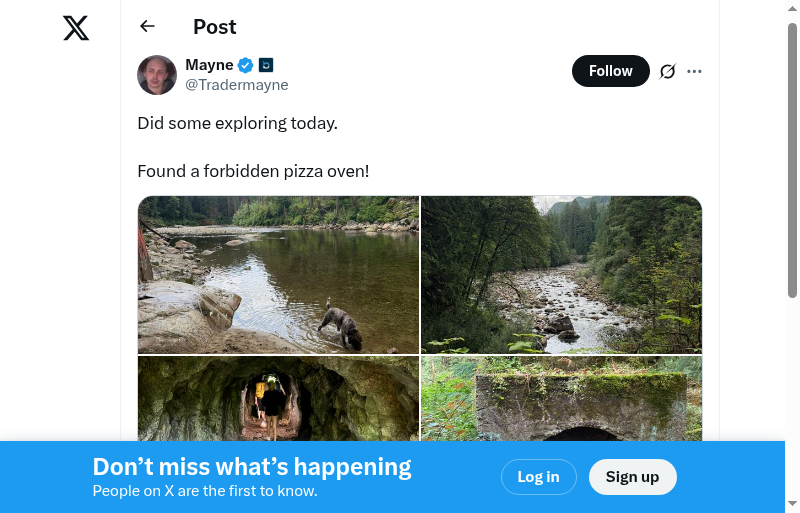800x513 pixels.
Task: Click the scrollbar down arrow
Action: [792, 503]
